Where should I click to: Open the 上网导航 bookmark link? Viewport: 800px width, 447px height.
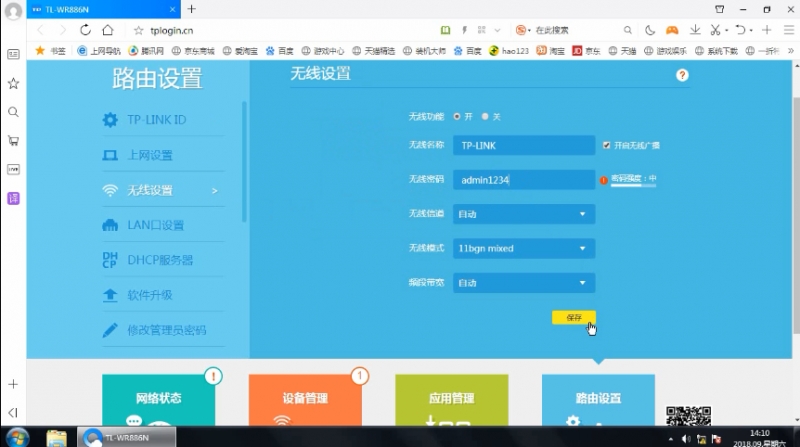point(99,51)
